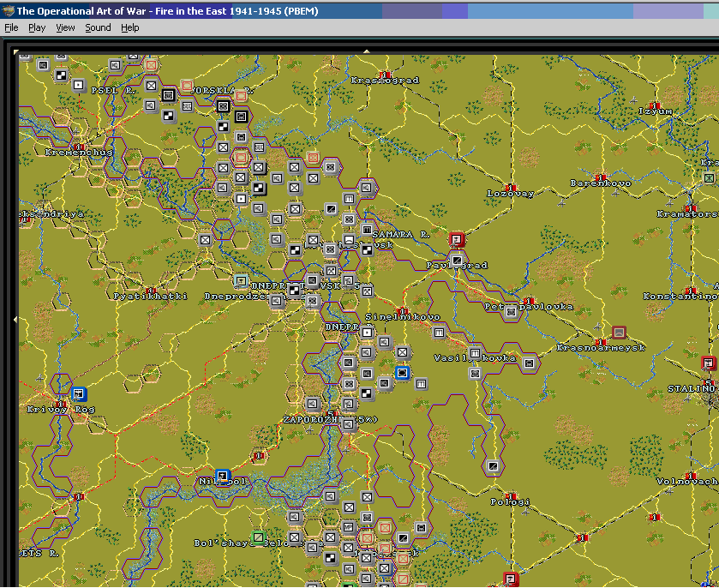Image resolution: width=719 pixels, height=588 pixels.
Task: Open the Sound menu
Action: (x=98, y=27)
